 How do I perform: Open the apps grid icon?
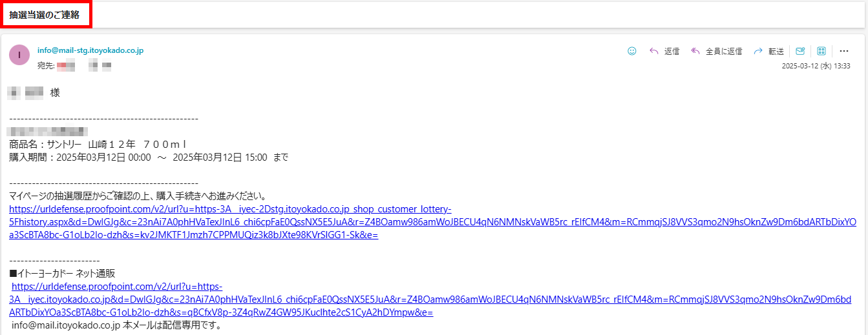coord(821,51)
